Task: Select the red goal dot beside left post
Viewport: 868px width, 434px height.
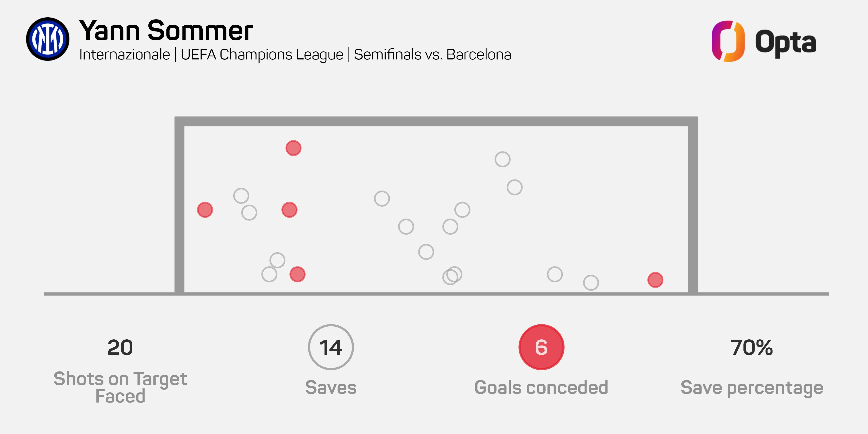Action: pos(205,210)
